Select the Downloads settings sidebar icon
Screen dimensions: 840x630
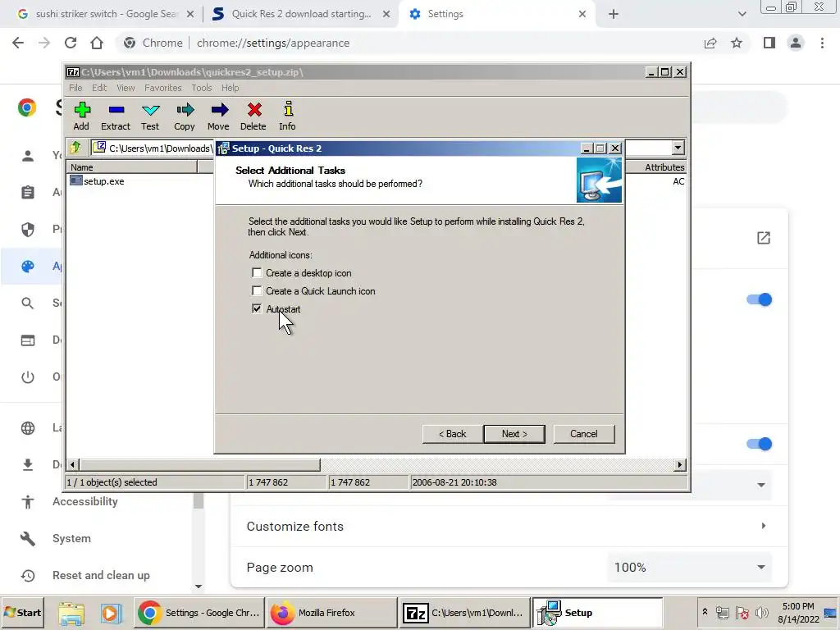coord(28,464)
